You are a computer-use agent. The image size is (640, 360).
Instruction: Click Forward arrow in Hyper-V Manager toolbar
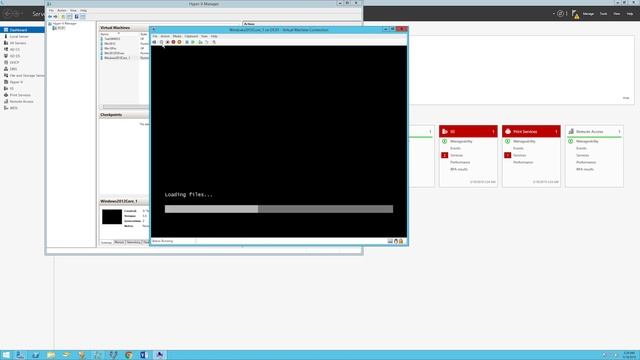click(56, 17)
